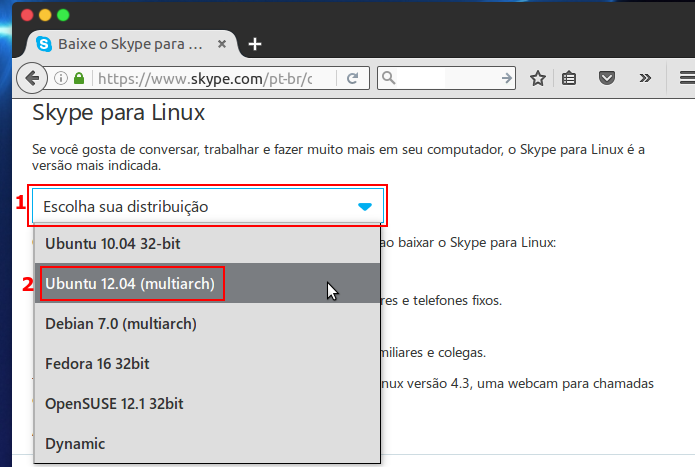Close window with red button
695x467 pixels.
27,15
